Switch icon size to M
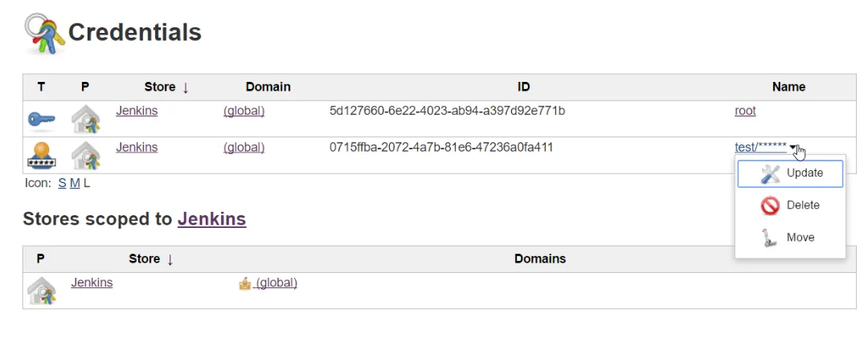 [x=75, y=183]
